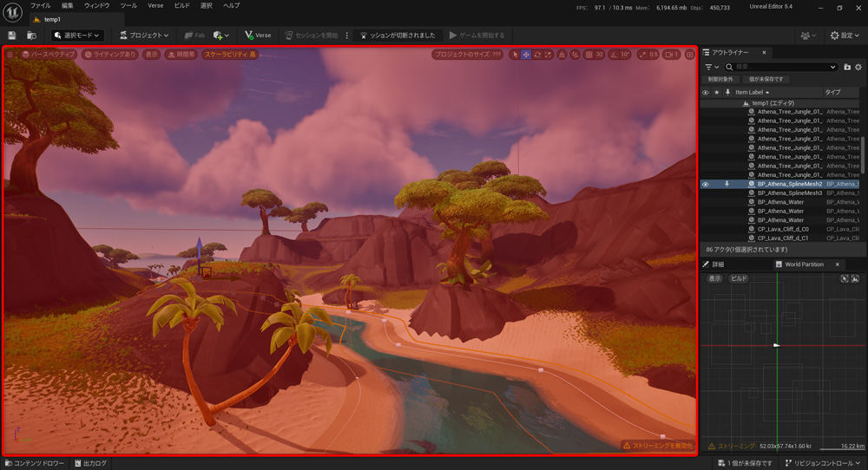
Task: Open rotation snap value 10°
Action: [625, 55]
